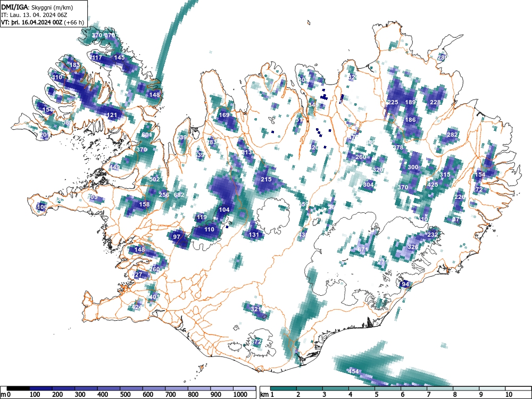This screenshot has width=532, height=399.
Task: Click the "700" legend label
Action: 170,395
